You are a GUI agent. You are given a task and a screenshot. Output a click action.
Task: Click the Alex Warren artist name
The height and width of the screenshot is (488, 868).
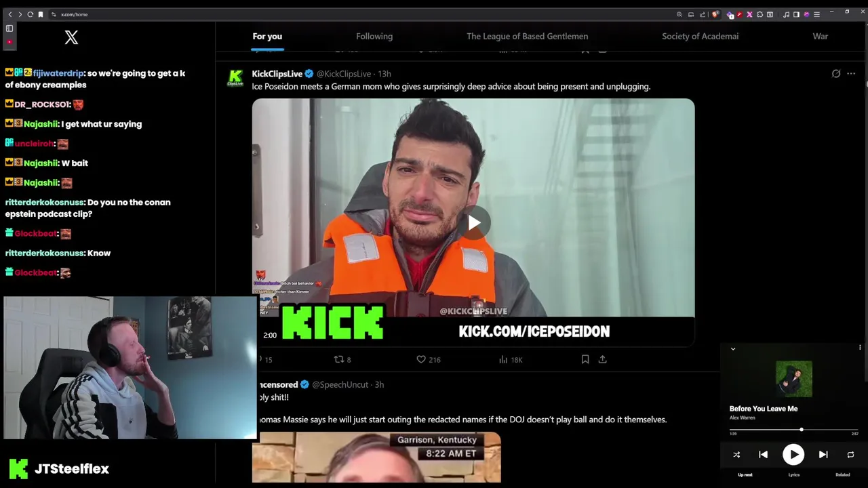tap(742, 418)
